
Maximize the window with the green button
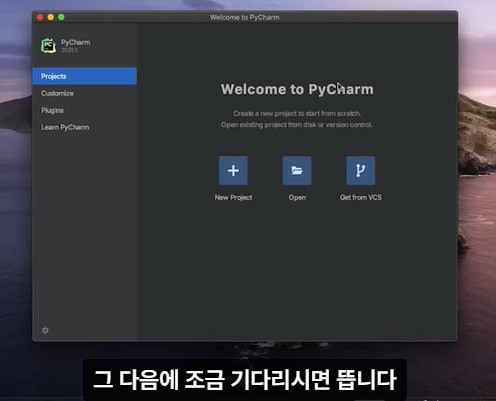(61, 17)
